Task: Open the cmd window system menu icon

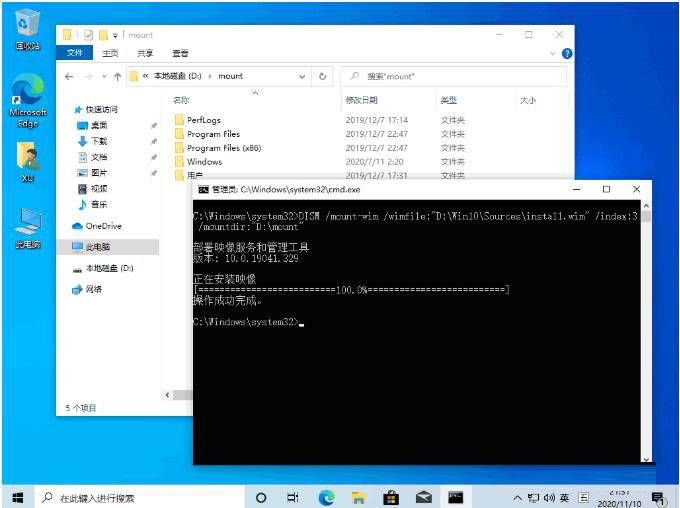Action: pyautogui.click(x=203, y=190)
